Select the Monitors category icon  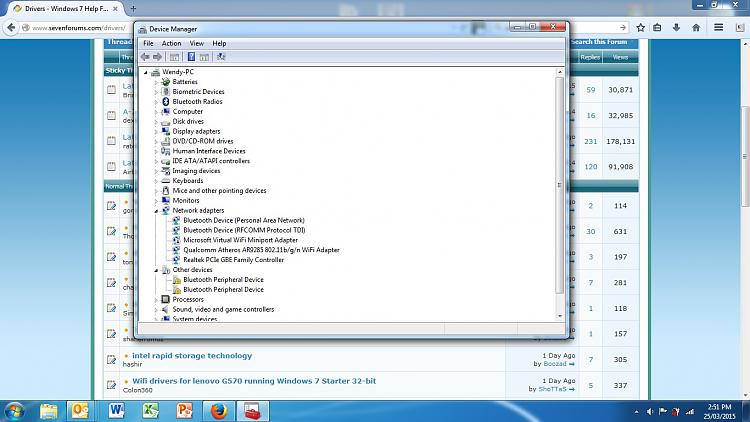point(165,200)
